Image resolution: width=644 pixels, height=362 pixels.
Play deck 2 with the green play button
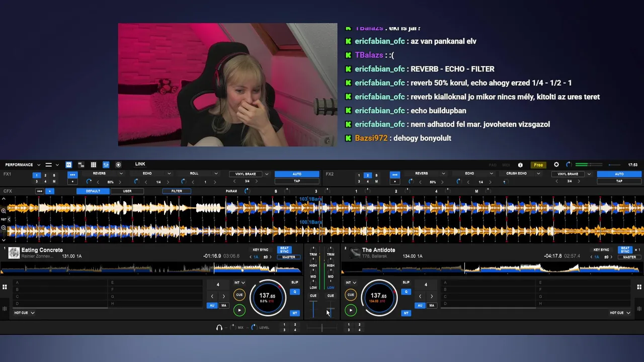[351, 310]
